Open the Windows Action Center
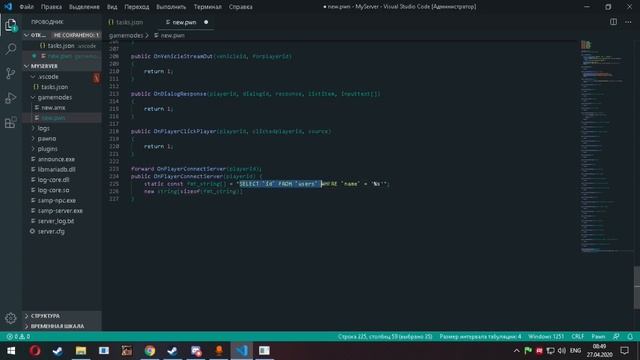Viewport: 640px width, 360px height. [x=624, y=351]
